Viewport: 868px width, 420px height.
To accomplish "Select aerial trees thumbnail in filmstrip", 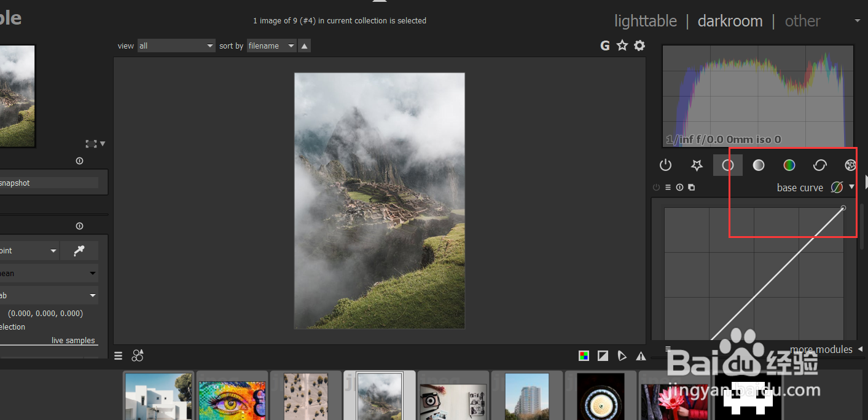I will pos(306,397).
